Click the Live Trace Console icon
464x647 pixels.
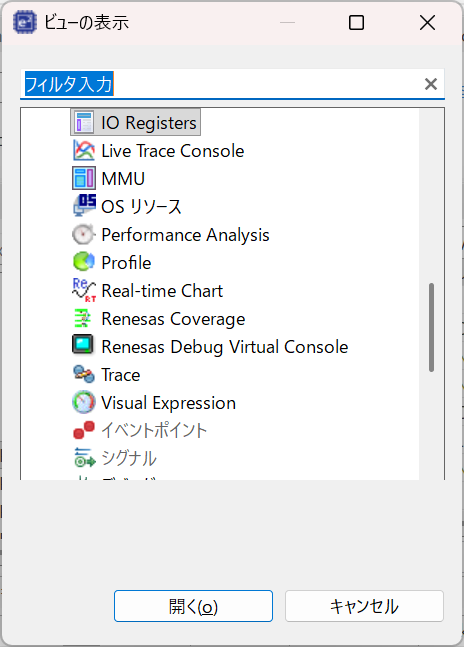[84, 150]
